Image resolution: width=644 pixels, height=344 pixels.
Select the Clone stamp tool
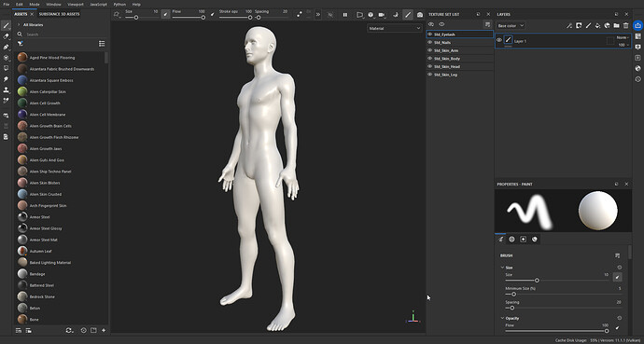click(x=6, y=89)
